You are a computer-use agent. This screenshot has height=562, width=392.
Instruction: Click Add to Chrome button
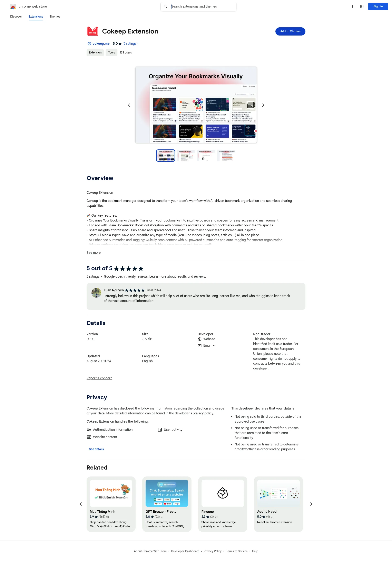pyautogui.click(x=290, y=31)
